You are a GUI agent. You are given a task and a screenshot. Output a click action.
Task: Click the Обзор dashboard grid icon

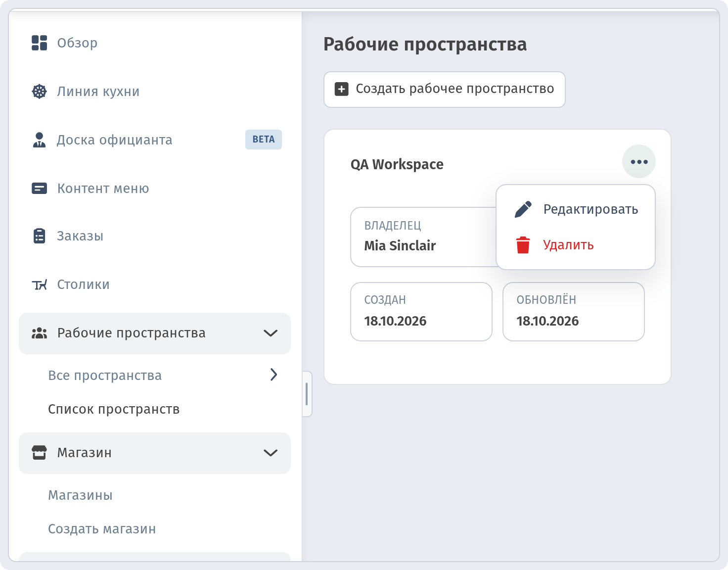[40, 43]
